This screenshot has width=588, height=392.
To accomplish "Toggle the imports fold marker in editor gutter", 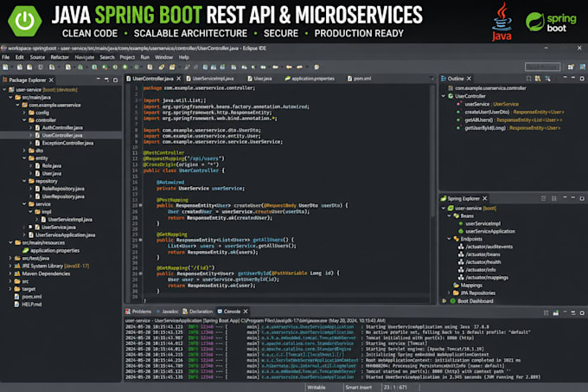I will [140, 100].
